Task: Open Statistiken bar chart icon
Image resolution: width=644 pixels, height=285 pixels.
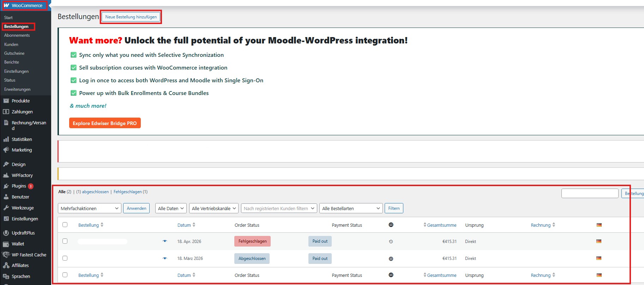Action: (6, 139)
